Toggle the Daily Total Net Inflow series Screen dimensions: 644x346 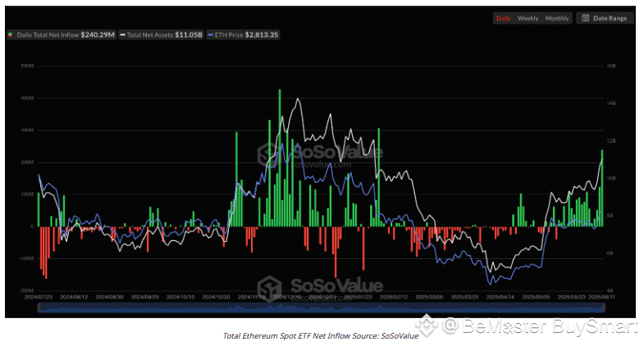(x=61, y=35)
